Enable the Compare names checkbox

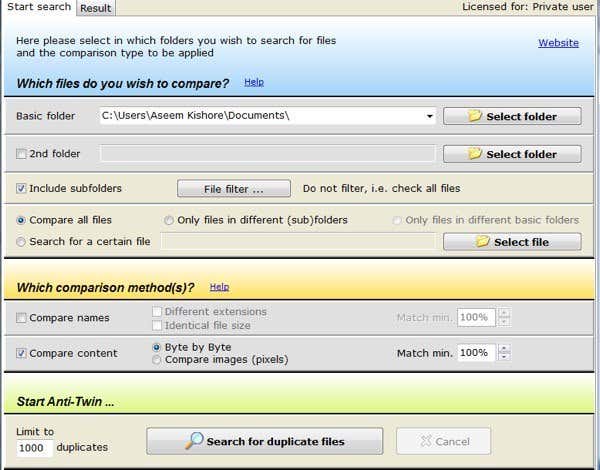[x=22, y=318]
